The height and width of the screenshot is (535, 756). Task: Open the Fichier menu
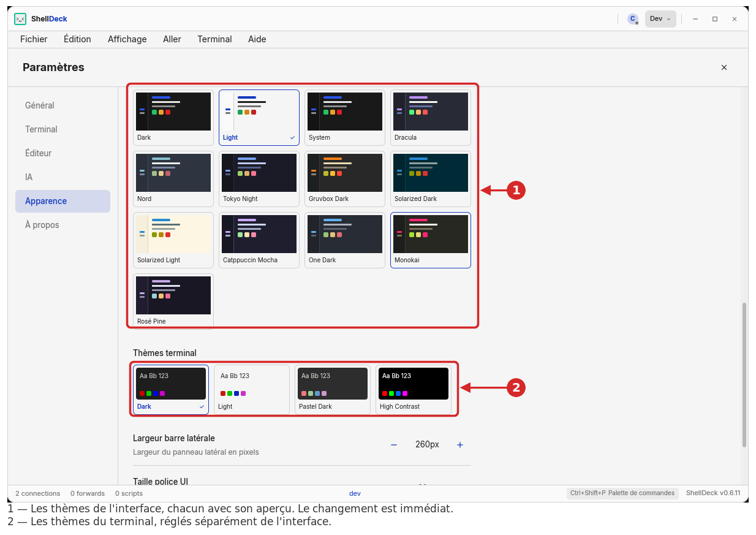tap(34, 39)
